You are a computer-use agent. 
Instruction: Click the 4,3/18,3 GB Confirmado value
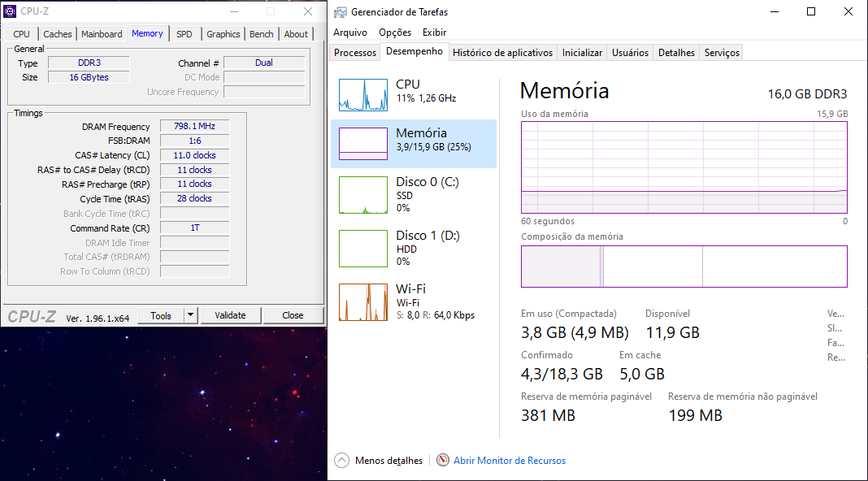[562, 374]
